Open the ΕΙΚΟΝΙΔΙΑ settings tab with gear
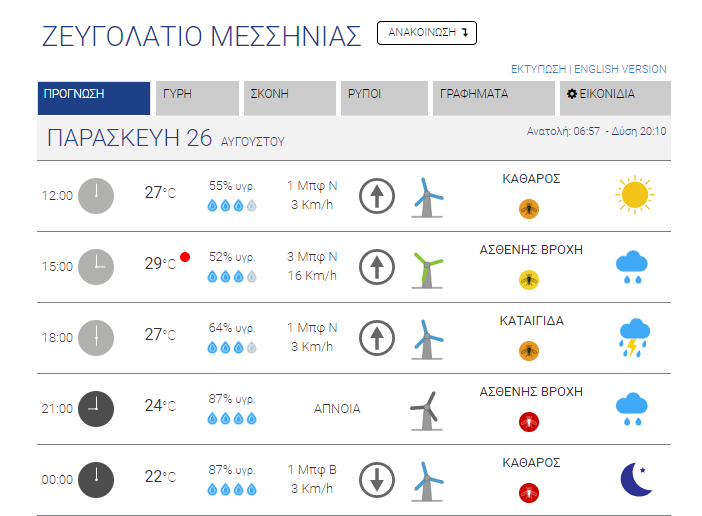 (x=615, y=98)
